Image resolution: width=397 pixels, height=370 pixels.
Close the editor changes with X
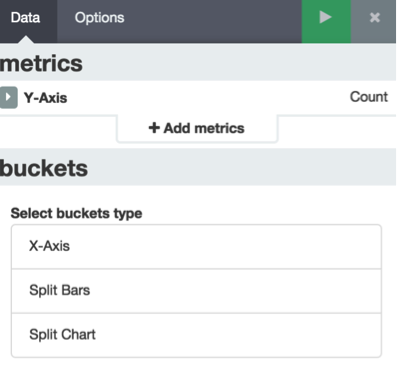pos(375,17)
